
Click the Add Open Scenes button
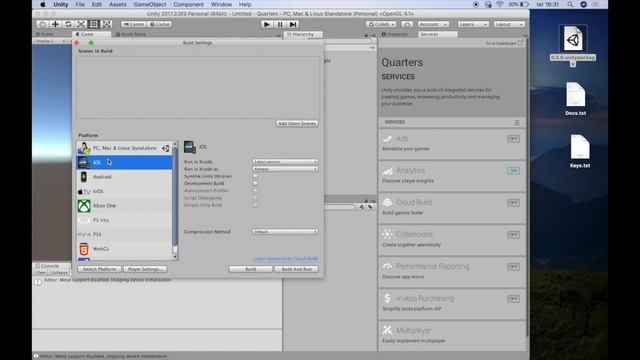(x=297, y=124)
